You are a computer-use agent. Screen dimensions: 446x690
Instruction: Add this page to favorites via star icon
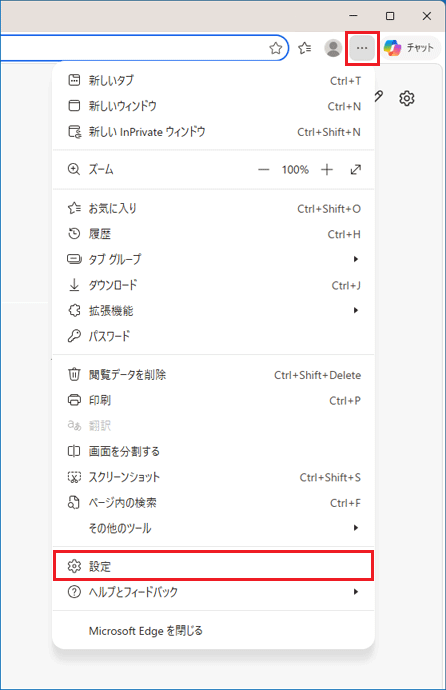pos(276,48)
